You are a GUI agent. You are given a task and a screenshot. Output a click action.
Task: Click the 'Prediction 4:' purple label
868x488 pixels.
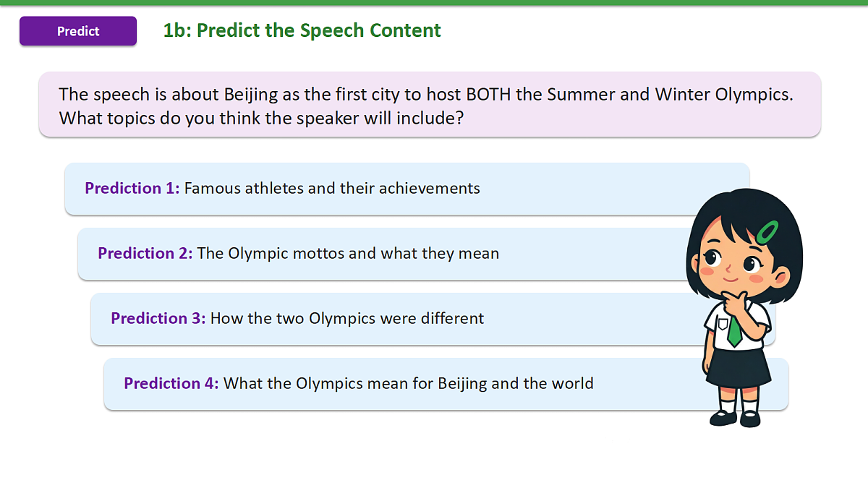coord(171,383)
